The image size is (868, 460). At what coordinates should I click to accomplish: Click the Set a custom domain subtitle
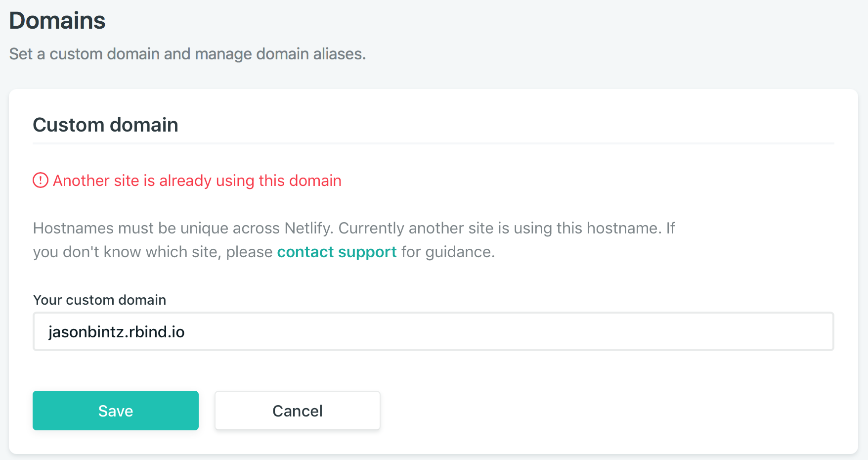tap(187, 54)
